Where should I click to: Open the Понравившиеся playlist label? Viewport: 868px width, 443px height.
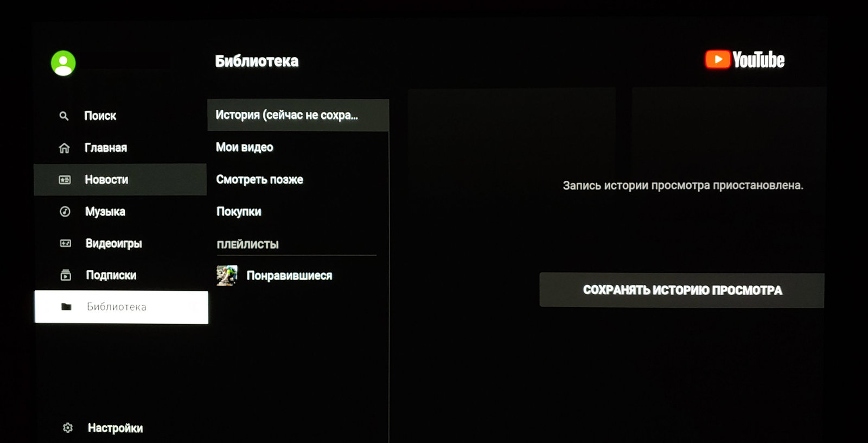[x=289, y=276]
